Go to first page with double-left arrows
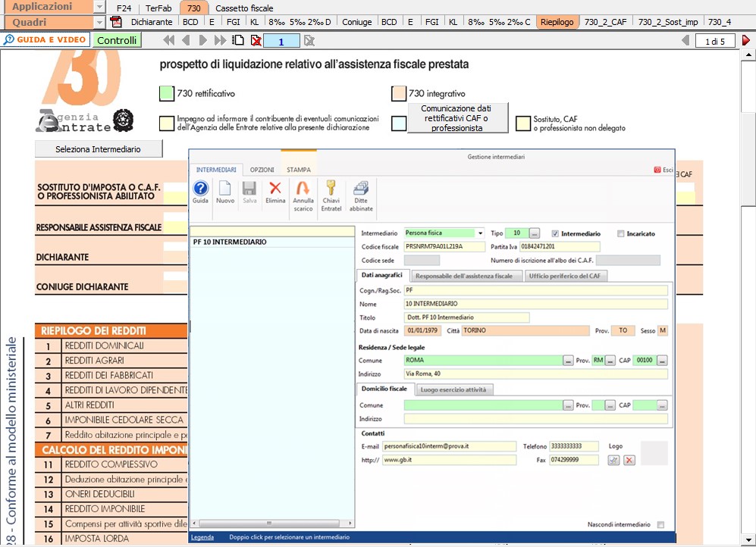 click(x=169, y=40)
